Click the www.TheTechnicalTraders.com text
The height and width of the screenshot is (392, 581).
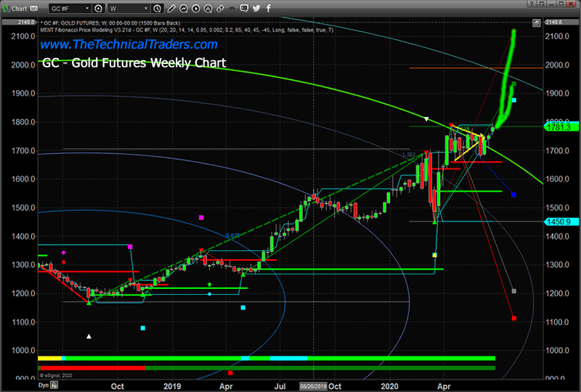(129, 44)
